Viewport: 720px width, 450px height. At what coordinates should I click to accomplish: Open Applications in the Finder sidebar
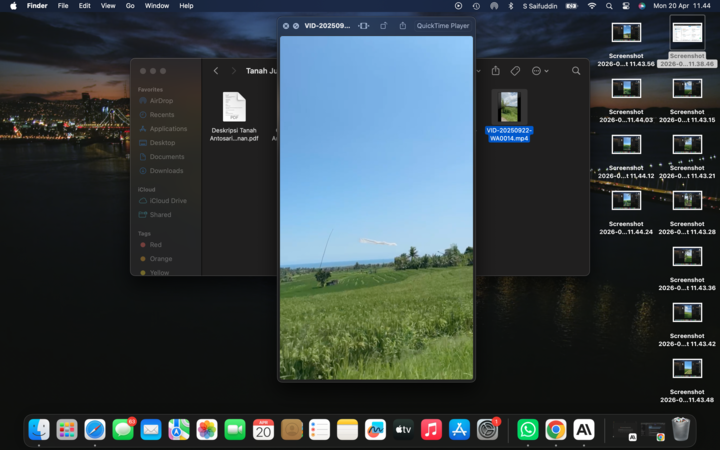tap(167, 129)
